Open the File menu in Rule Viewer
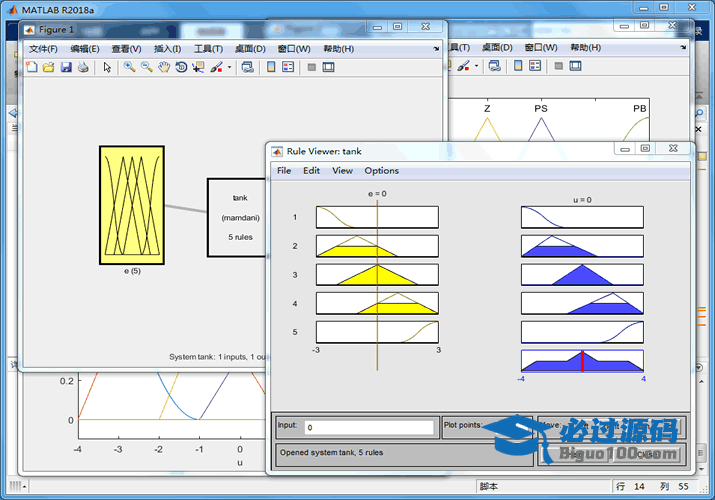The image size is (715, 500). coord(284,170)
